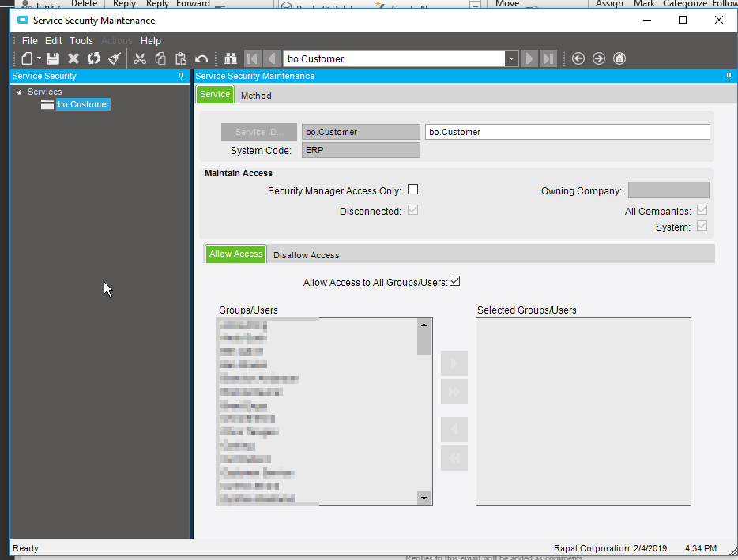Click the Copy toolbar icon
Screen dimensions: 738x560
160,58
